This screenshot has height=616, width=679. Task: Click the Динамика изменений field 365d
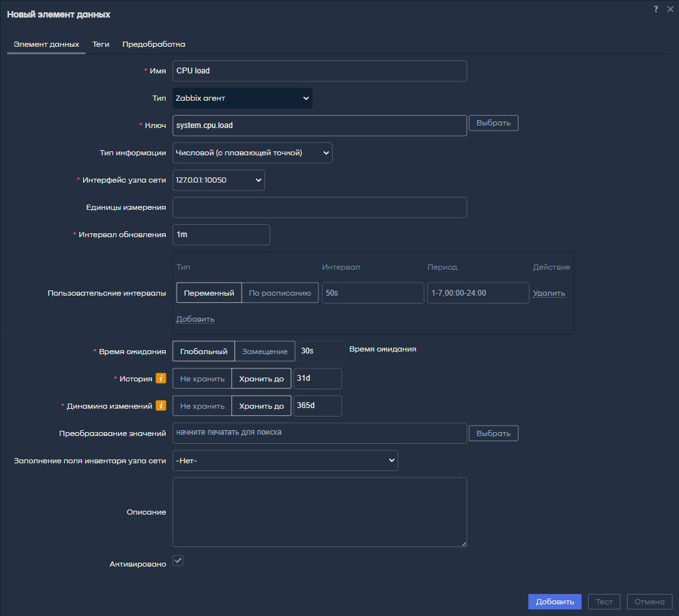(x=318, y=406)
